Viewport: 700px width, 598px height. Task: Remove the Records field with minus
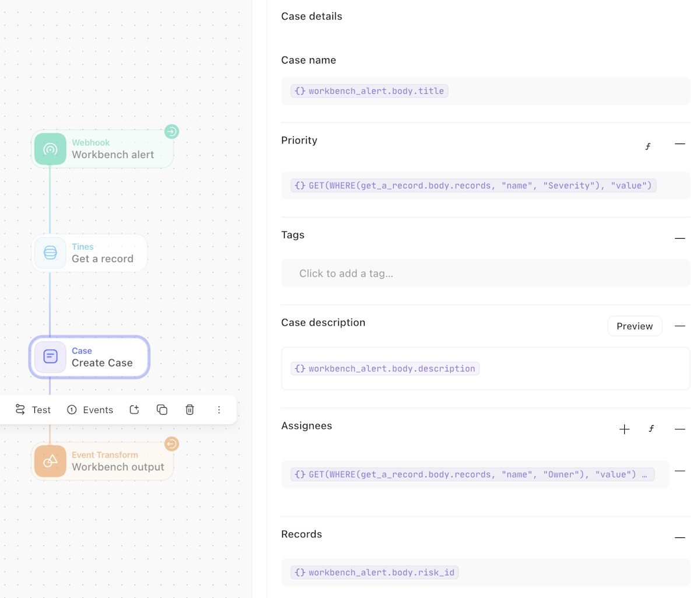point(680,537)
